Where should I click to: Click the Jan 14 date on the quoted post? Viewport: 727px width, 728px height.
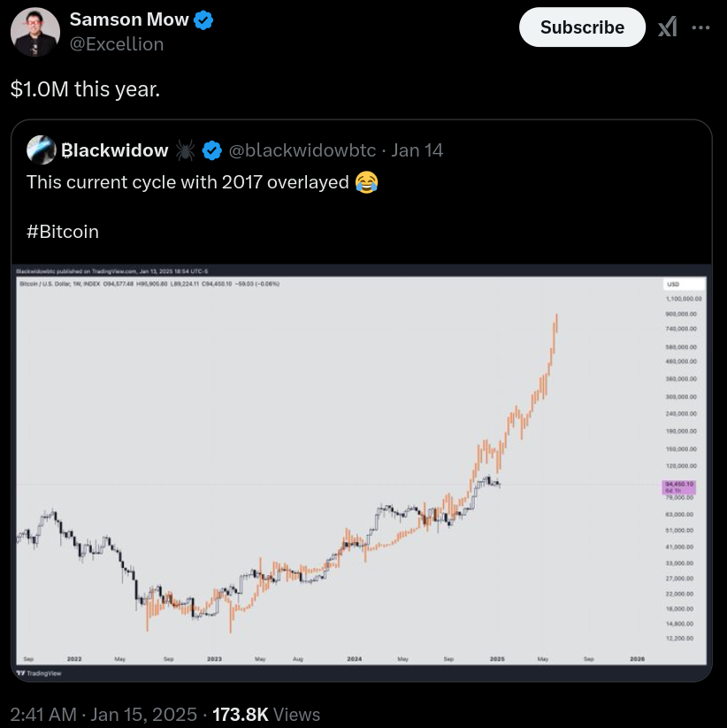[x=417, y=150]
